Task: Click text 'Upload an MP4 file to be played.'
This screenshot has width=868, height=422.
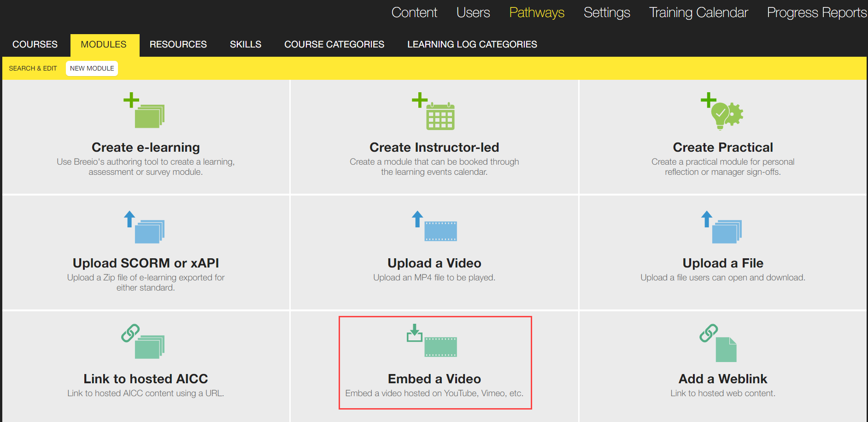Action: [x=434, y=278]
